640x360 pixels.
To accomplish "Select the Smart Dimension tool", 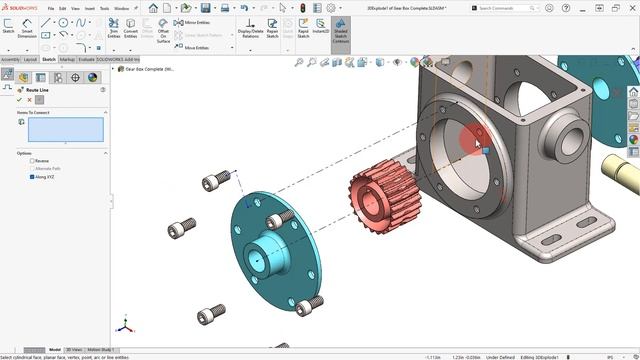I will tap(27, 29).
